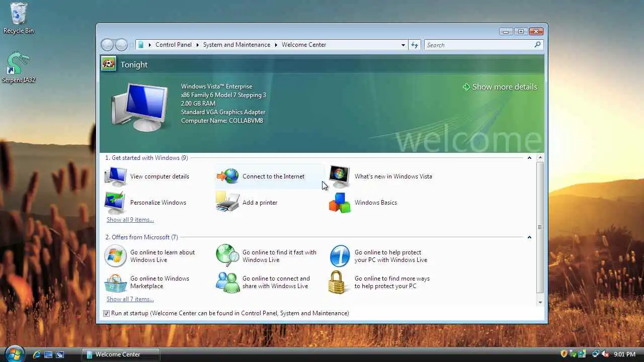Select the Serpent IA32 desktop shortcut
Screen dimensions: 644x362
pos(18,67)
